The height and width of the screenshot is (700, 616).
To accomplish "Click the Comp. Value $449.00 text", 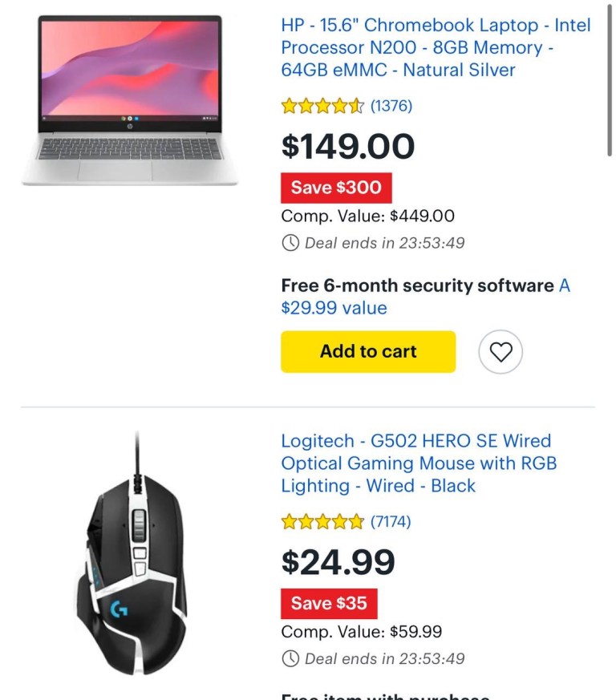I will [x=367, y=216].
